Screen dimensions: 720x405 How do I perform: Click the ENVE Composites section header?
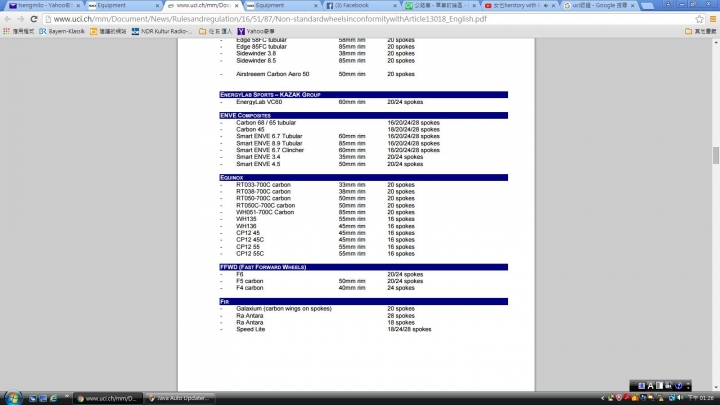364,115
